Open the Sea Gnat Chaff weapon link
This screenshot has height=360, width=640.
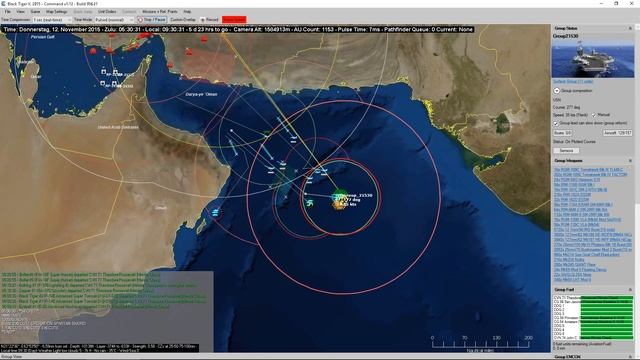point(587,255)
